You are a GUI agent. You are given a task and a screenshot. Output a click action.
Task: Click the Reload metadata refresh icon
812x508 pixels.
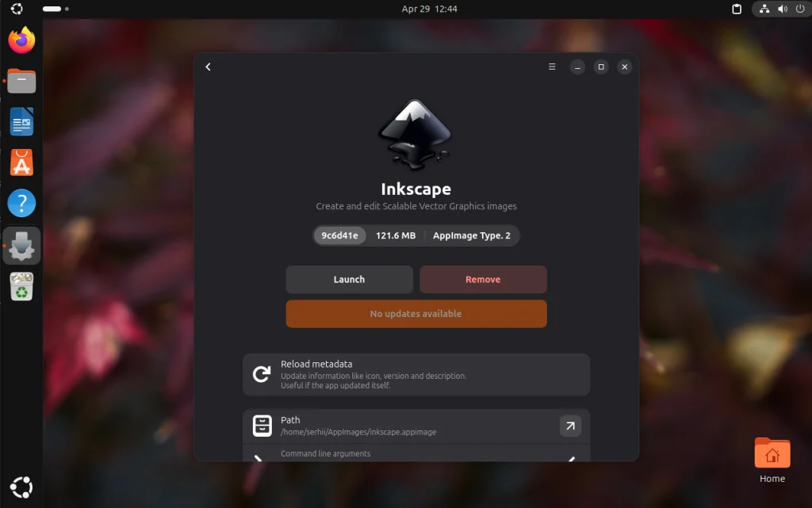click(262, 374)
